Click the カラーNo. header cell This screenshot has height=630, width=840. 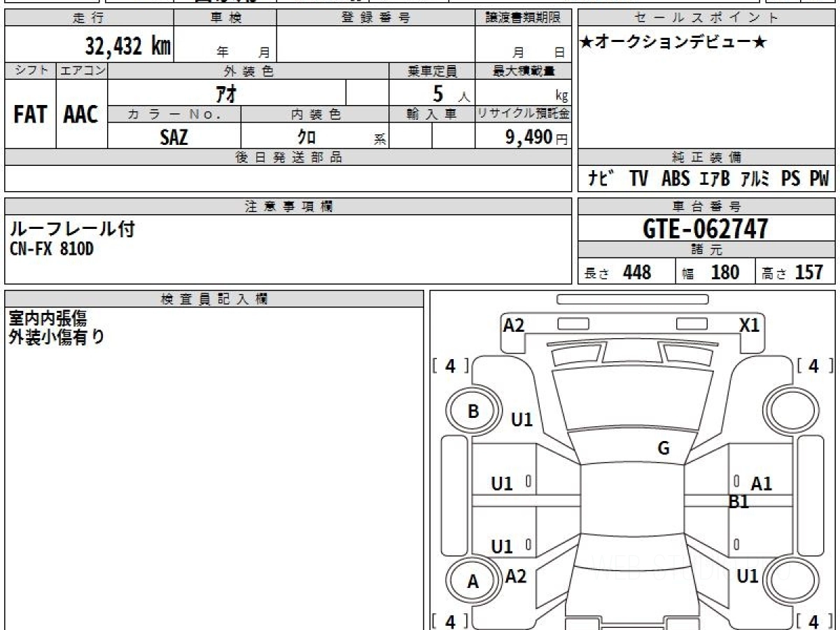[174, 114]
